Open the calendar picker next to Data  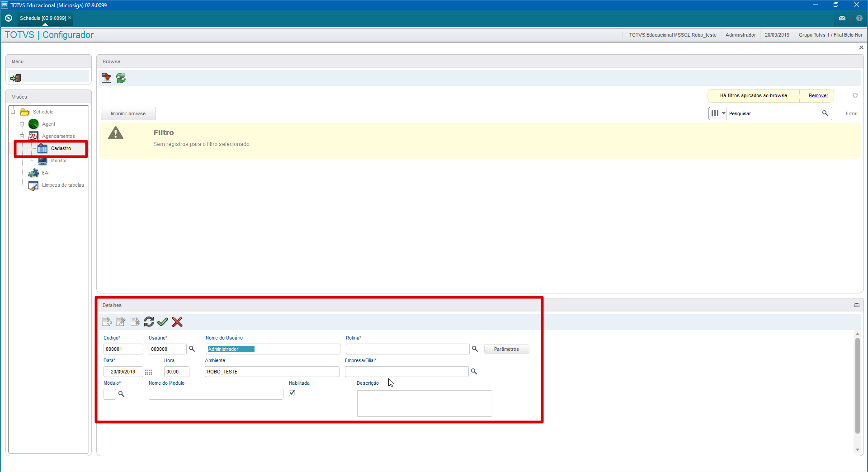[x=148, y=372]
